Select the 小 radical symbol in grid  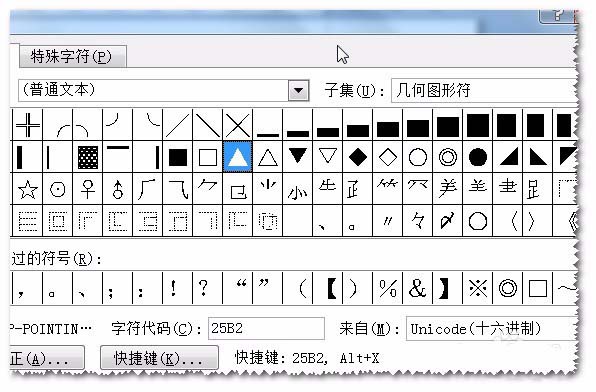tap(298, 189)
